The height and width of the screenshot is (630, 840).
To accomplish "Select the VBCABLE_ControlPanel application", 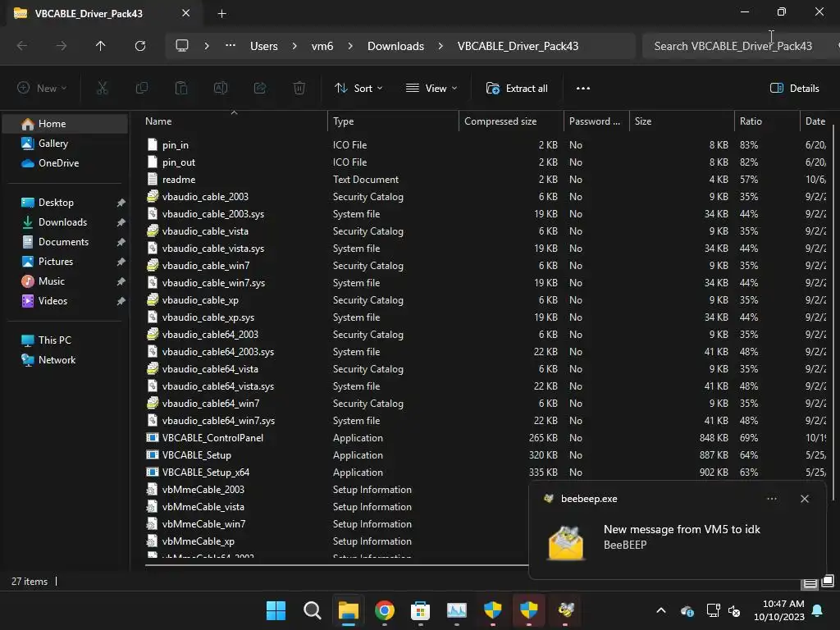I will point(212,438).
